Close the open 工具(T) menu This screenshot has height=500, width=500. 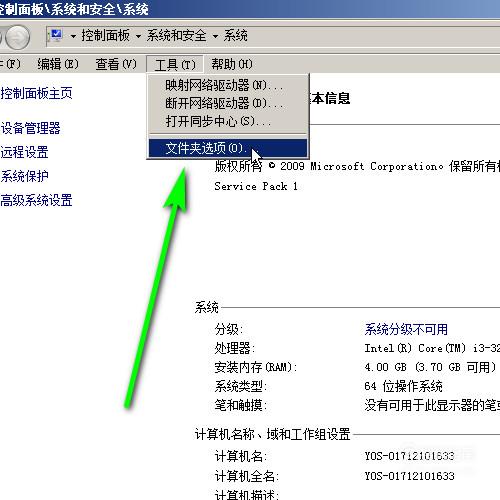click(x=175, y=64)
